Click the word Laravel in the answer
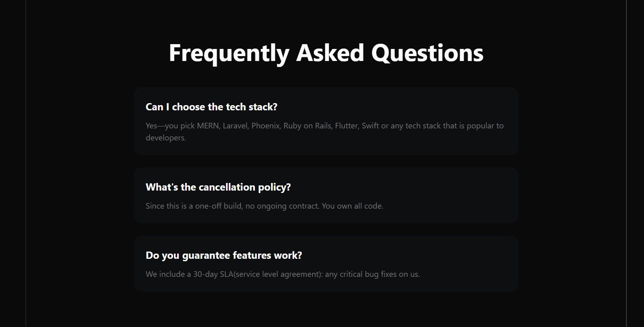This screenshot has width=644, height=327. [236, 126]
